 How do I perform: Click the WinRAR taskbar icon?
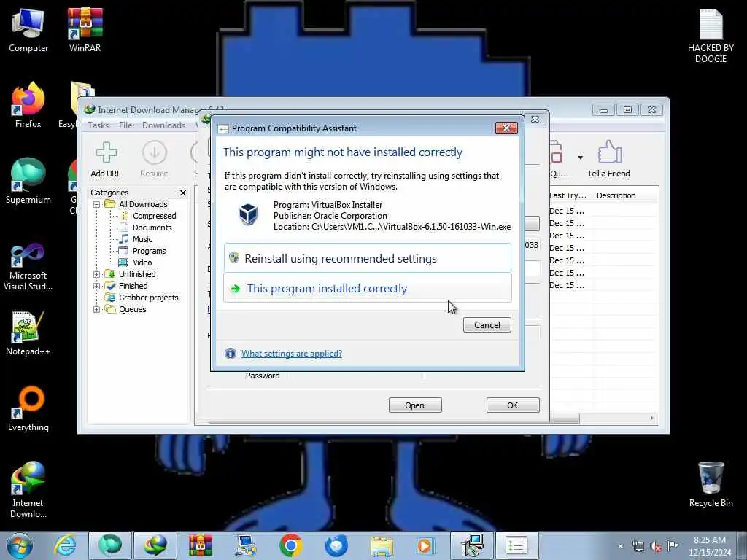click(201, 545)
